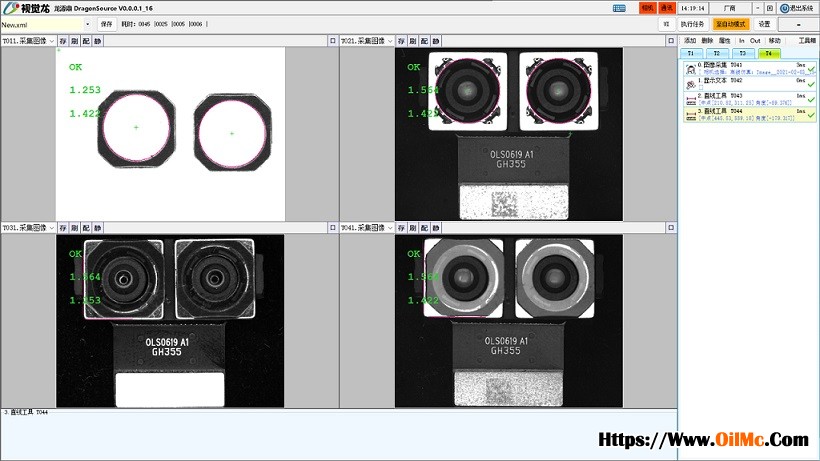Click Out in tool panel menu

(755, 41)
